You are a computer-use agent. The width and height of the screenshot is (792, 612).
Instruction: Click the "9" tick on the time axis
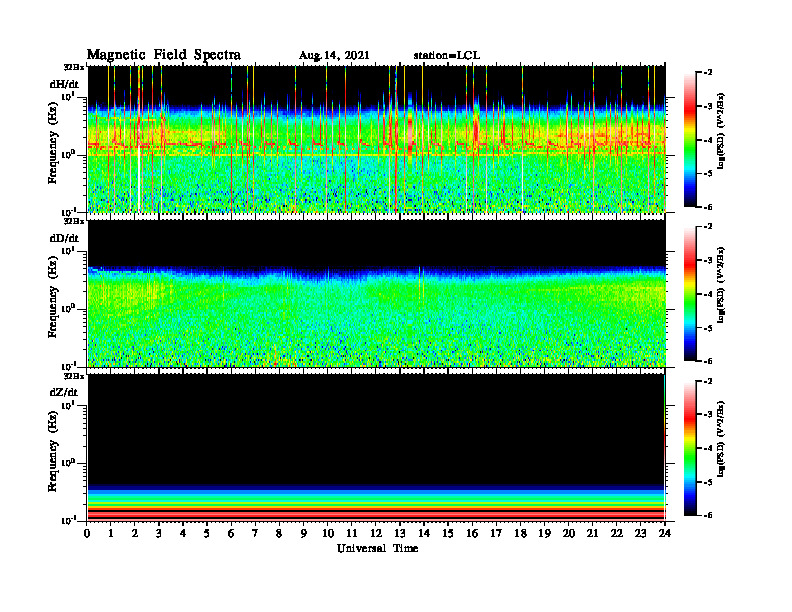click(x=304, y=534)
